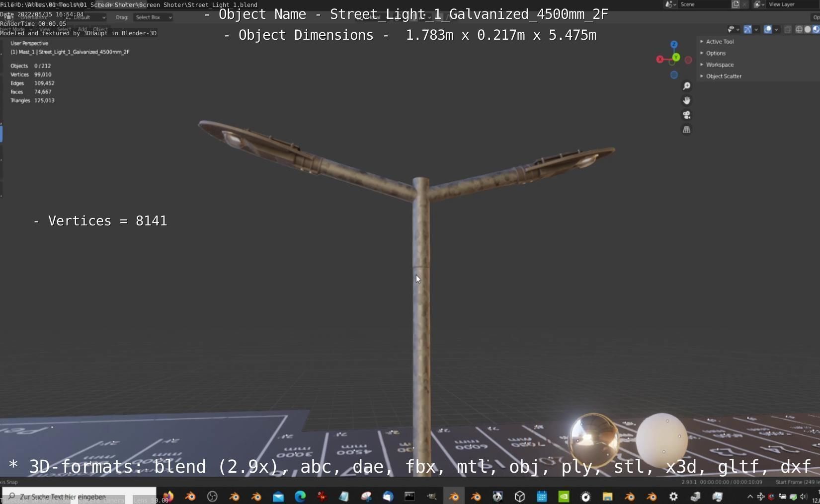Click the Mast_1 object name label
Screen dimensions: 820x504
coord(70,52)
